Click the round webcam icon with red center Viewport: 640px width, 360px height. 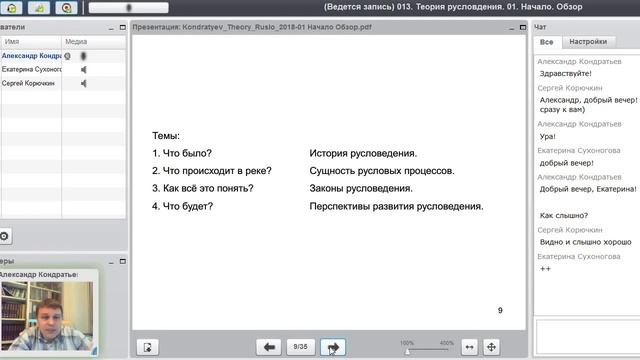click(66, 8)
